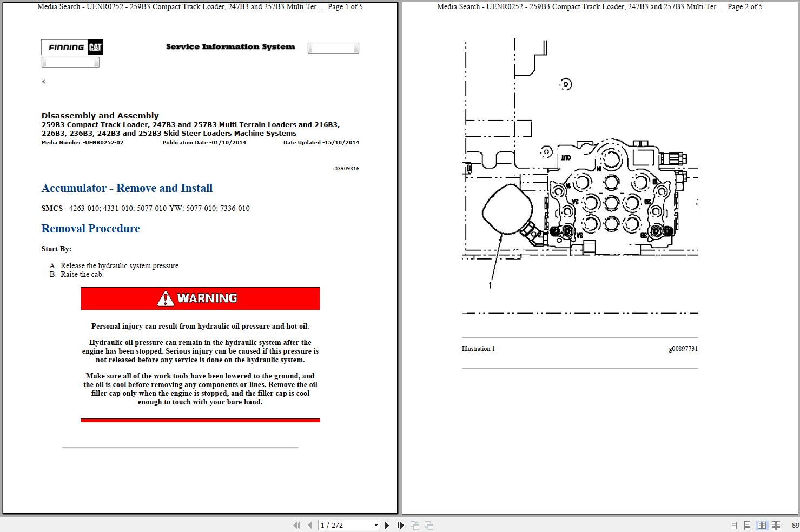Click the previous page arrow

[308, 525]
